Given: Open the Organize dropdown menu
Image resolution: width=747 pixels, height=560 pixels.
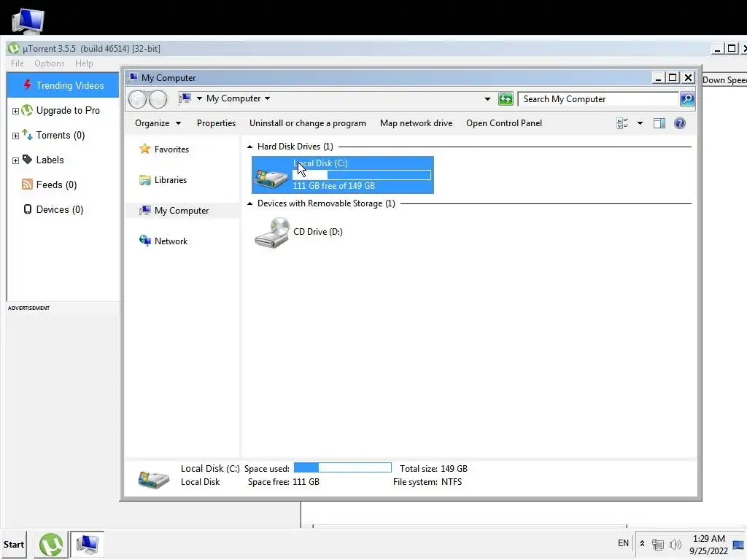Looking at the screenshot, I should 158,123.
